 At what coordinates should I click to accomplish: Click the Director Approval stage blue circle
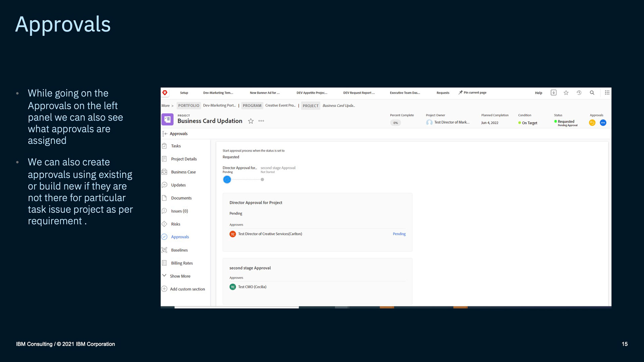pyautogui.click(x=227, y=180)
